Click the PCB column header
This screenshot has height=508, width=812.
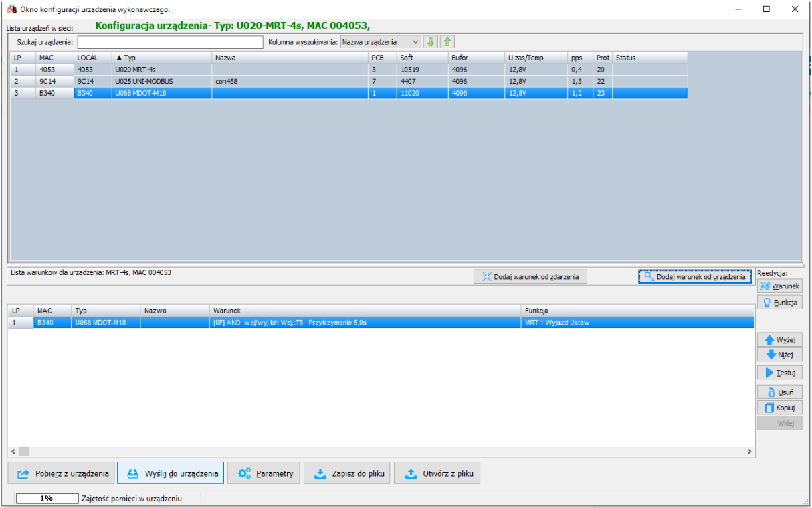coord(383,58)
